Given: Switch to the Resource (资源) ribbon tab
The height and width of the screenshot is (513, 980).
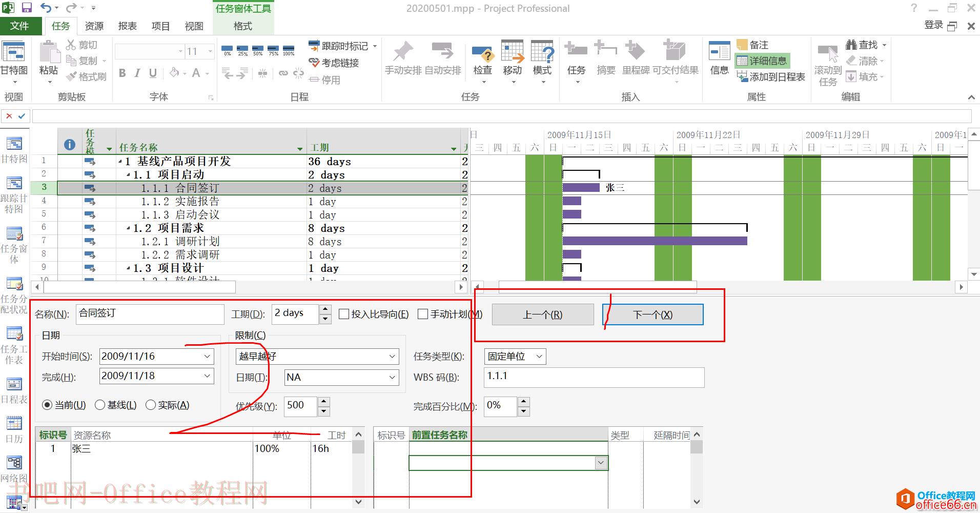Looking at the screenshot, I should [x=94, y=26].
